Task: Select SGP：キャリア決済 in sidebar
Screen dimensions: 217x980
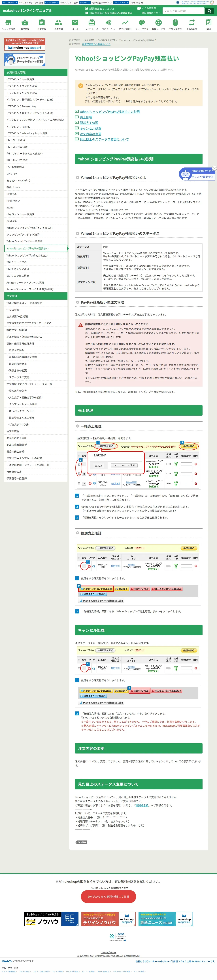Action: pyautogui.click(x=36, y=269)
